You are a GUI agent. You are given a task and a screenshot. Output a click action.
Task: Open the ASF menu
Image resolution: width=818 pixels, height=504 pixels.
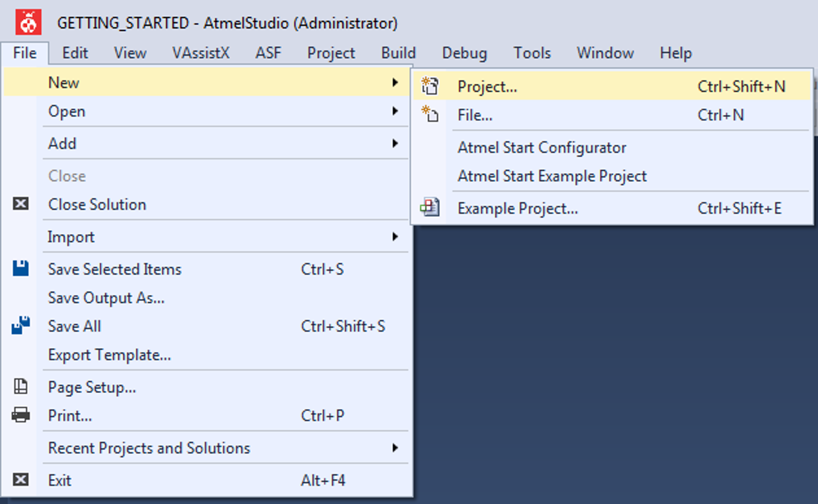point(268,53)
